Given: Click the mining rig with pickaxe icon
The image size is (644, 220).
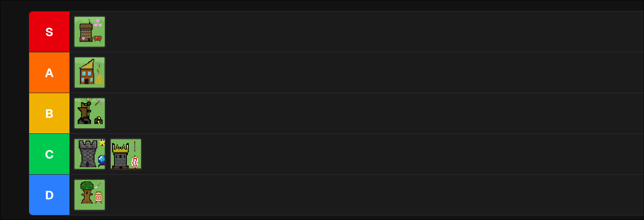Looking at the screenshot, I should pyautogui.click(x=90, y=113).
